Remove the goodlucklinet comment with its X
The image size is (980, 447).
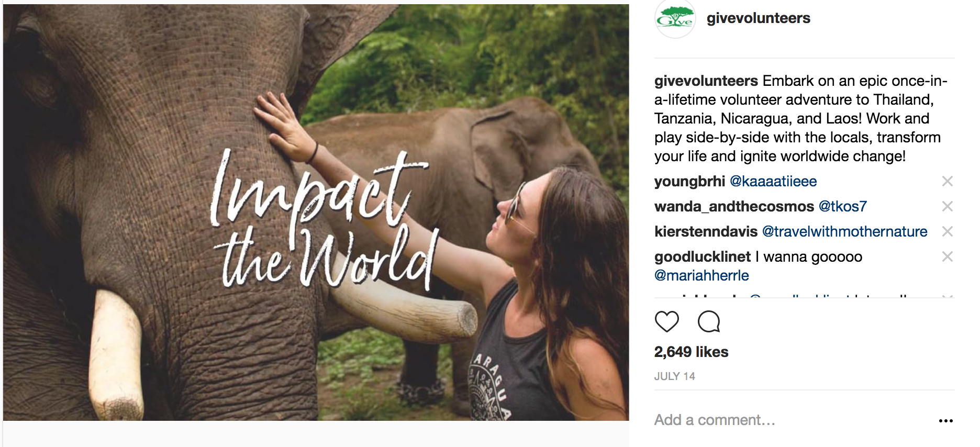947,256
